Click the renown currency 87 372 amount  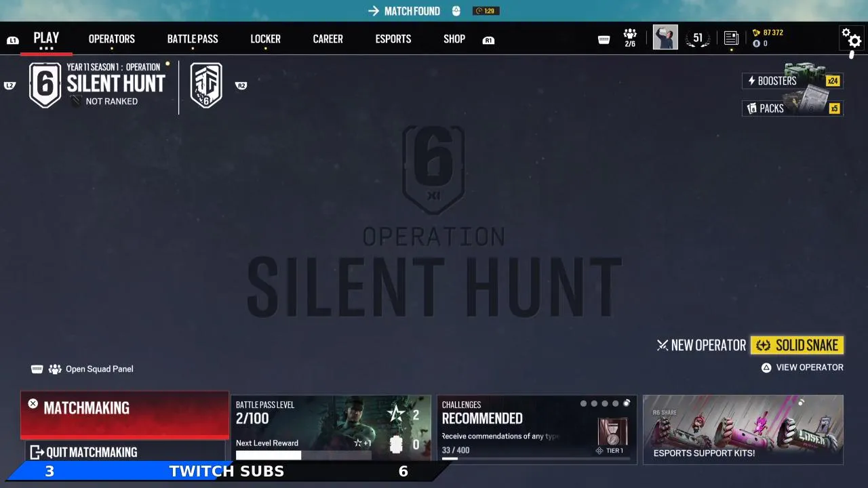click(768, 33)
